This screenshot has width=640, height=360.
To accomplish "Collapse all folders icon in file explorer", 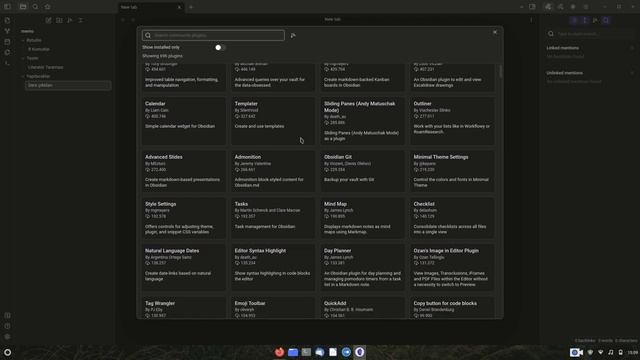I will pyautogui.click(x=80, y=20).
